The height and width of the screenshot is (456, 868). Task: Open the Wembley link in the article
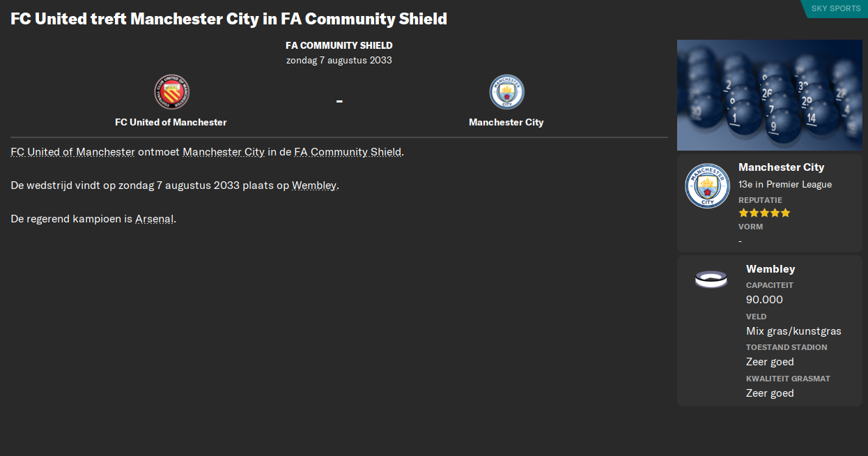tap(313, 185)
